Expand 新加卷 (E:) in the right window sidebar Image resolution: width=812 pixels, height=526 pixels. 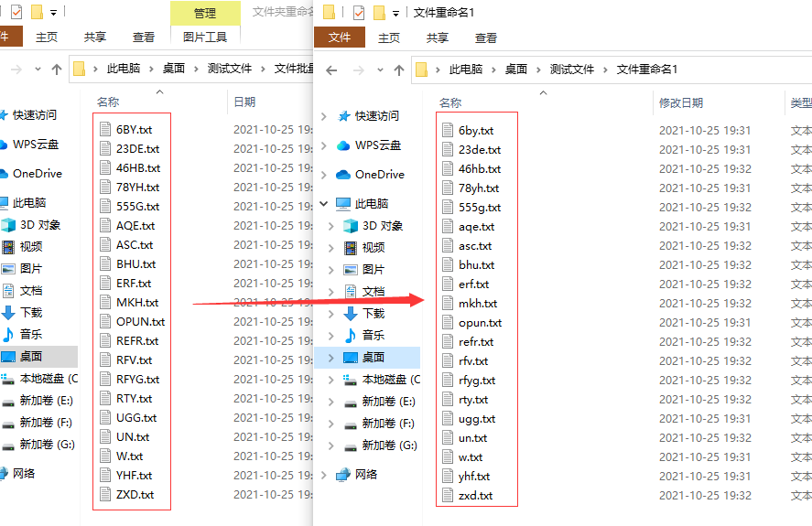pos(323,402)
